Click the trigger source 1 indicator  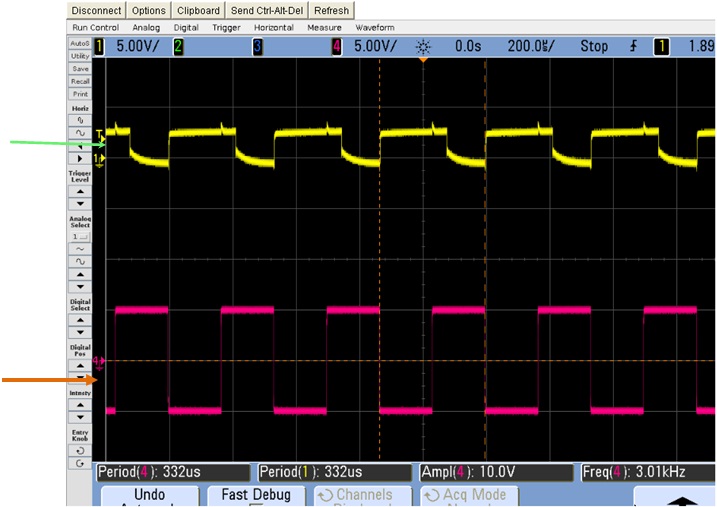(x=661, y=46)
